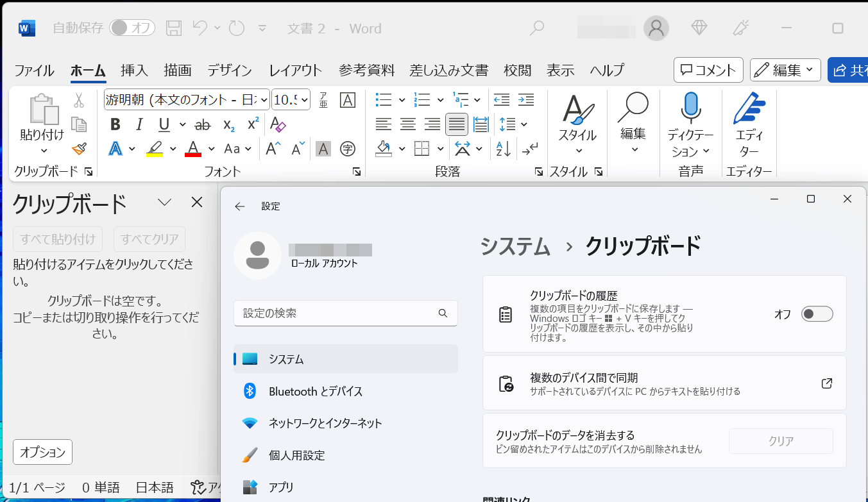Decrease font size with Aˇ icon

pyautogui.click(x=298, y=149)
